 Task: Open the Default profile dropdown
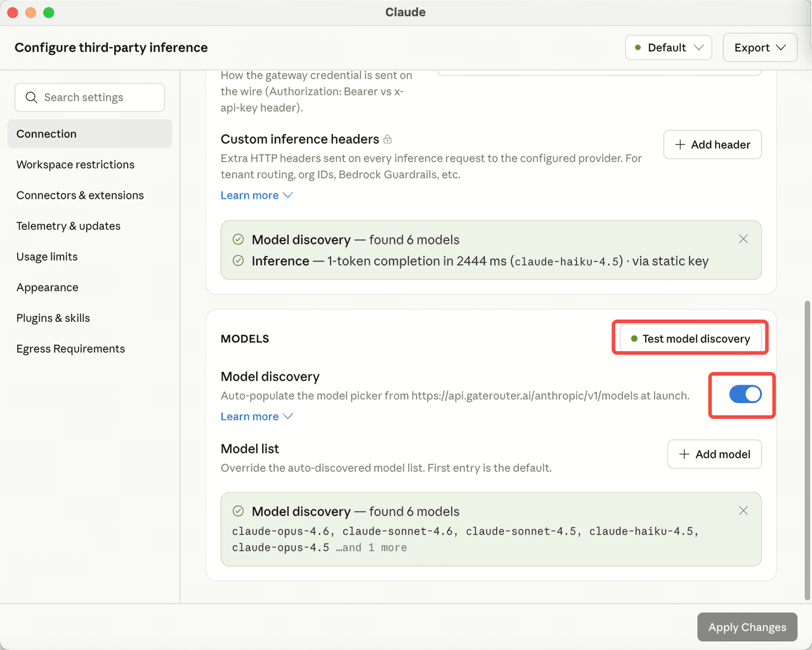(x=669, y=48)
